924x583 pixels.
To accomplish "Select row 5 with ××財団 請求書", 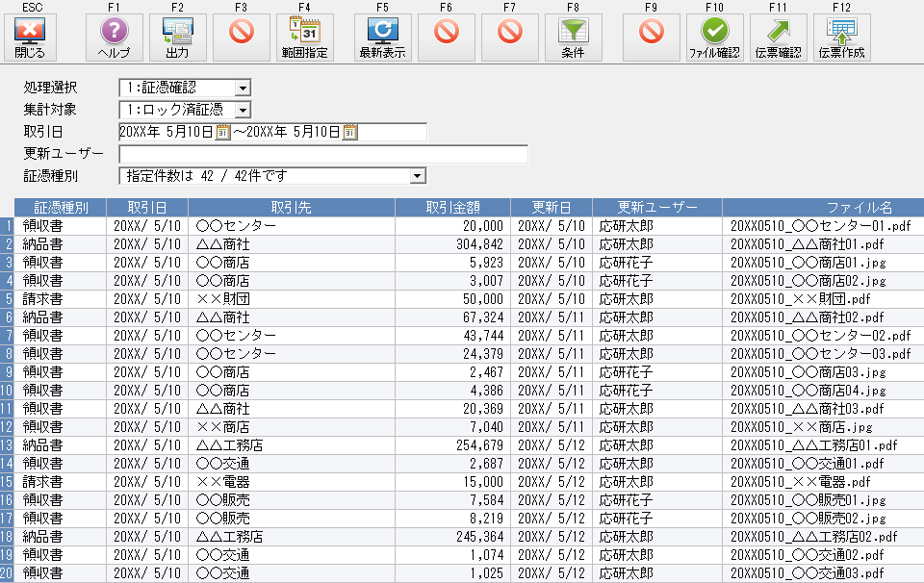I will (289, 298).
